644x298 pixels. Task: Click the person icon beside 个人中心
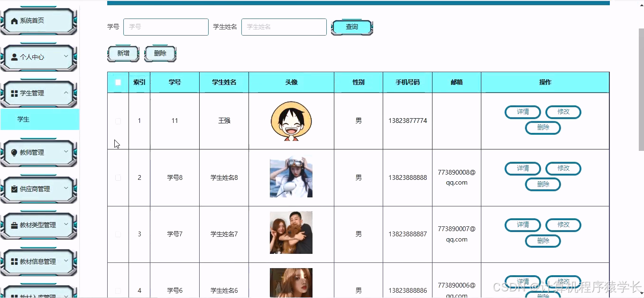pos(14,57)
